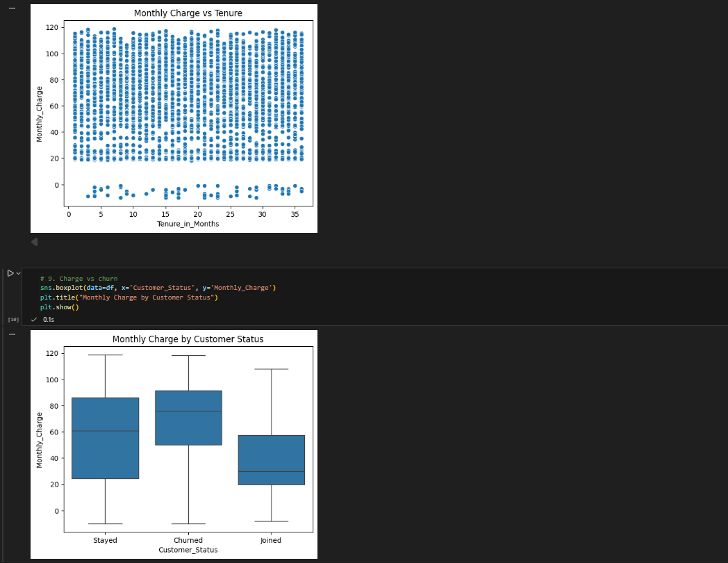Open the ellipsis menu beside the scatter plot output
The height and width of the screenshot is (563, 728).
[10, 9]
